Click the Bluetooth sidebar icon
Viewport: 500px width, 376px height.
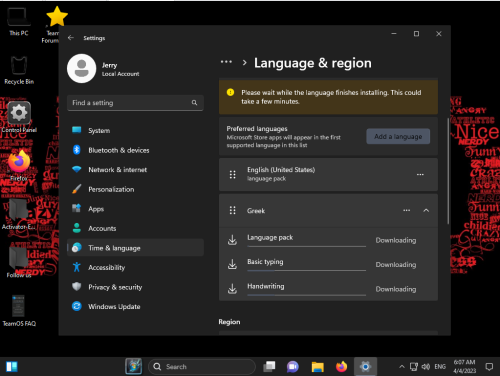click(77, 150)
